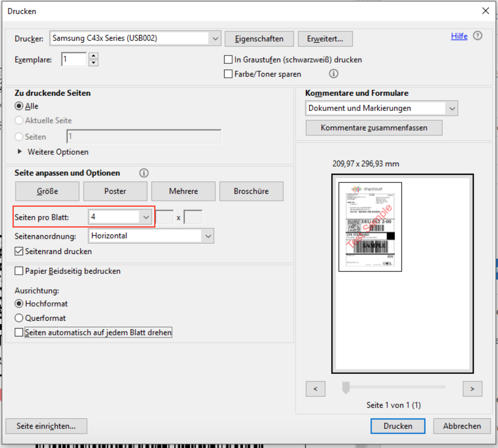
Task: Select Querformat orientation
Action: coord(19,318)
